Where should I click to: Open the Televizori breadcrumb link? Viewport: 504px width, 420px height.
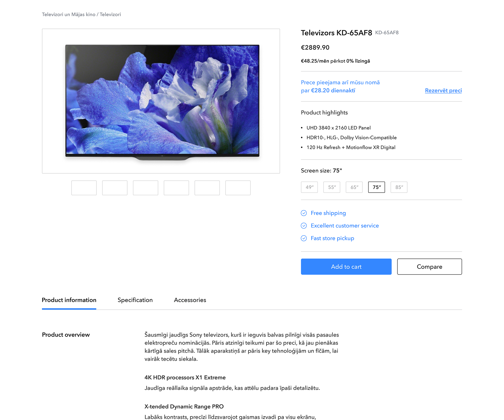click(110, 14)
